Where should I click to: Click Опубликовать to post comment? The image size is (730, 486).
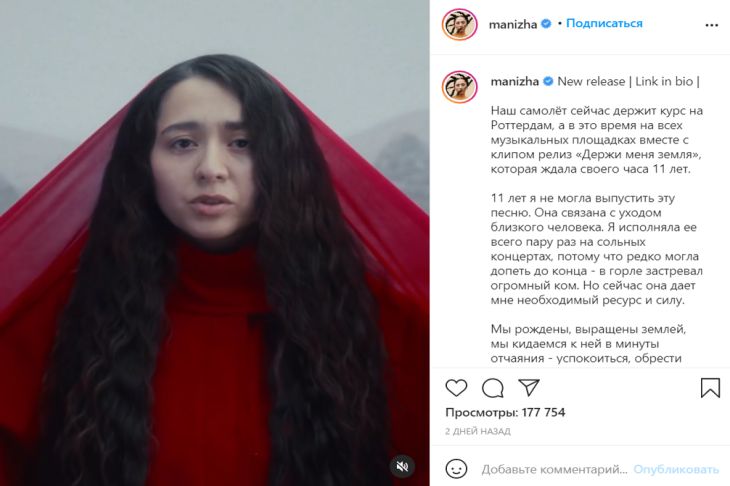pyautogui.click(x=676, y=469)
